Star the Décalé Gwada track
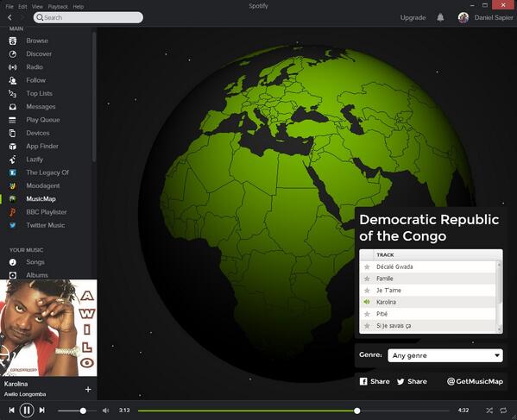The image size is (517, 420). pos(367,266)
